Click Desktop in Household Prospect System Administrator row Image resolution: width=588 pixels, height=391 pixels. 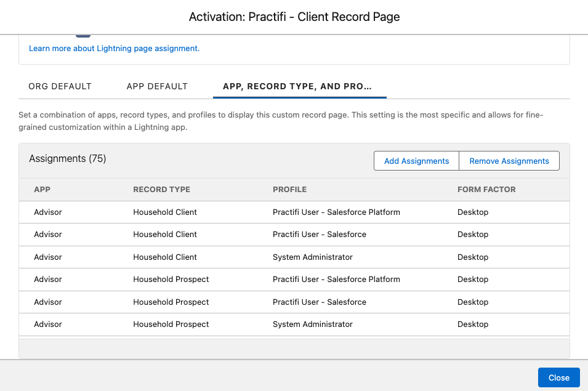click(x=473, y=324)
